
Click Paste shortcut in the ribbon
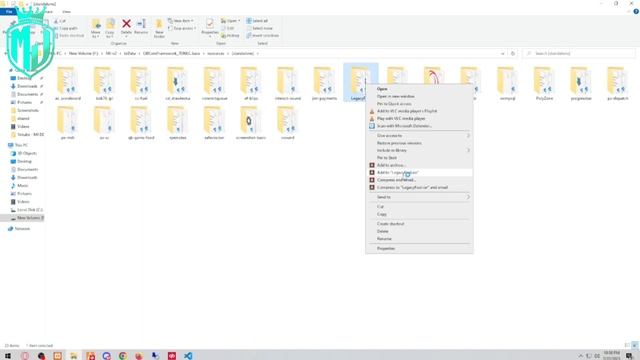point(69,36)
